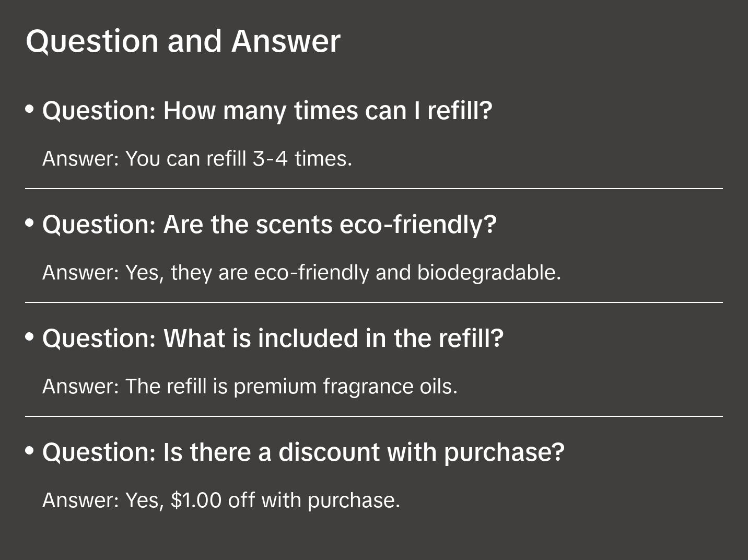The width and height of the screenshot is (748, 560).
Task: Expand "How many times can I refill?"
Action: [x=267, y=111]
